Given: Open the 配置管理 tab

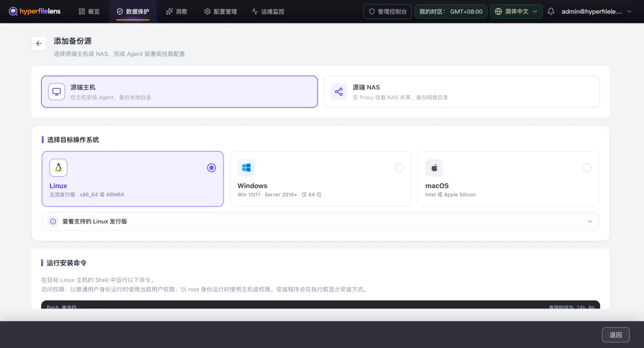Looking at the screenshot, I should (x=221, y=11).
